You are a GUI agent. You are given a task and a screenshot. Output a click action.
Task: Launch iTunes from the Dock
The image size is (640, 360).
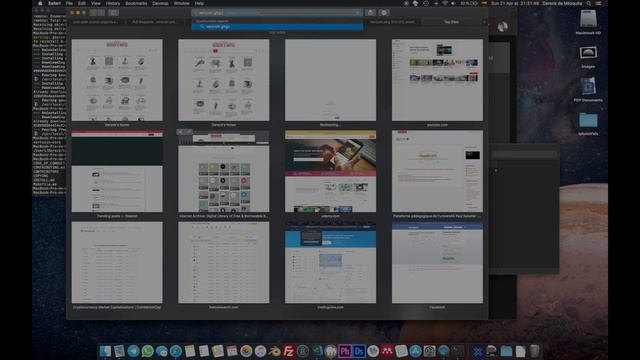260,351
